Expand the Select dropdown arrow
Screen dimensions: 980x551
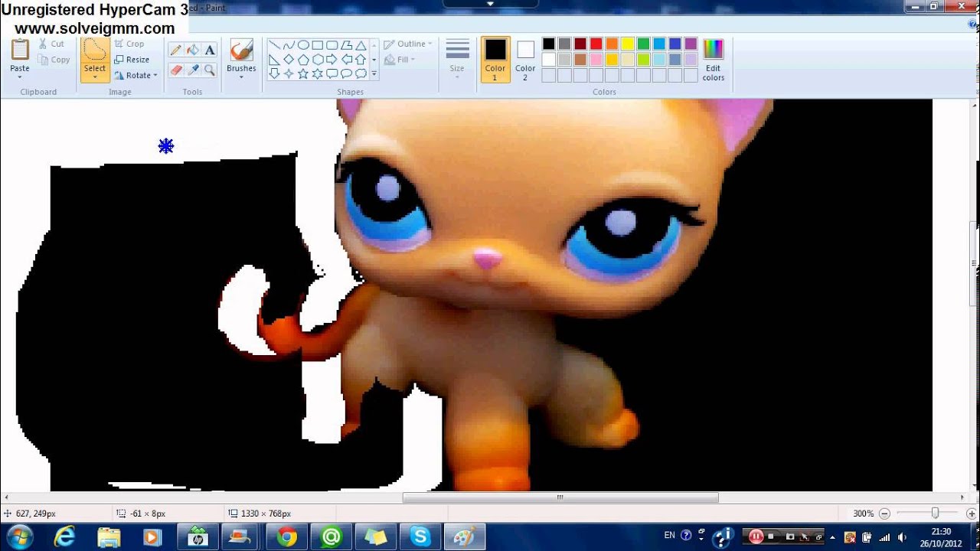tap(95, 76)
